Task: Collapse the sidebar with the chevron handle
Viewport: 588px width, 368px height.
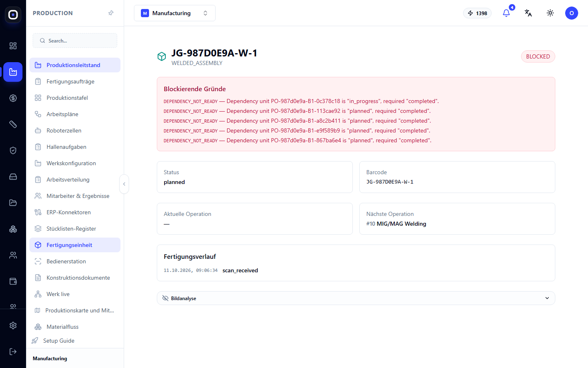Action: (124, 184)
